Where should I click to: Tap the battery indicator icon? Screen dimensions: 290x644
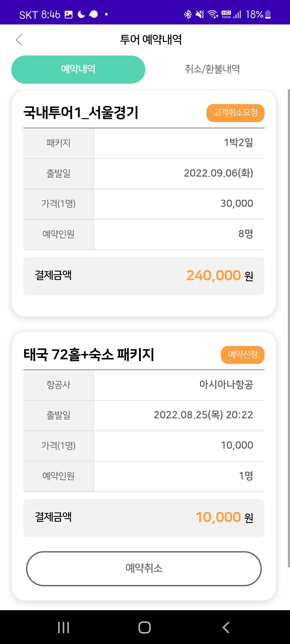pyautogui.click(x=268, y=14)
